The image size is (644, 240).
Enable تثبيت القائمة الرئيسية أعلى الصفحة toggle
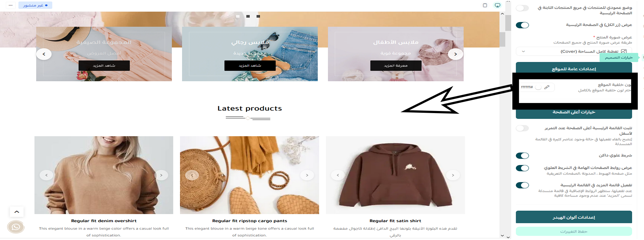522,128
